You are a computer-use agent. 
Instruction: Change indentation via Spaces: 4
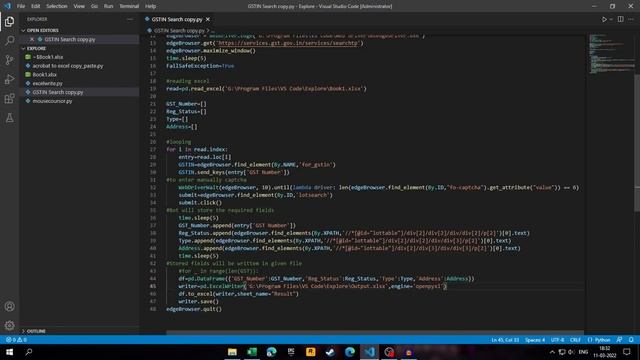(535, 340)
